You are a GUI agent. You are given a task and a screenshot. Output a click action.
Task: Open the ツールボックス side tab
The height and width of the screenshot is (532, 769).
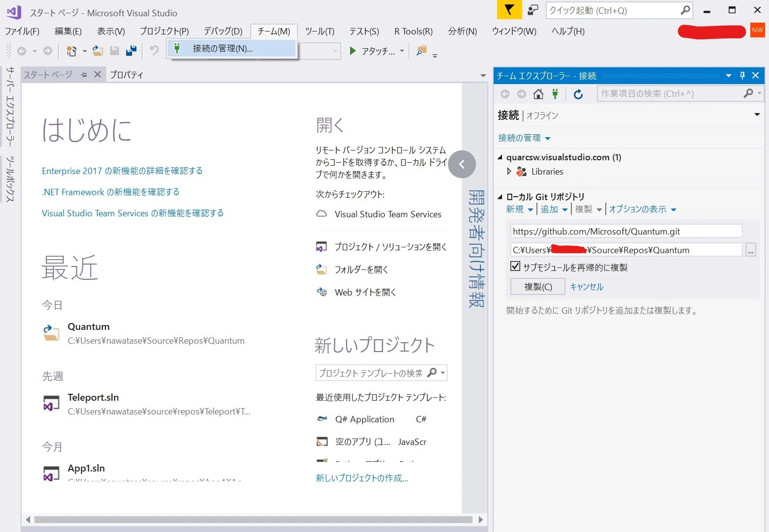click(x=10, y=178)
